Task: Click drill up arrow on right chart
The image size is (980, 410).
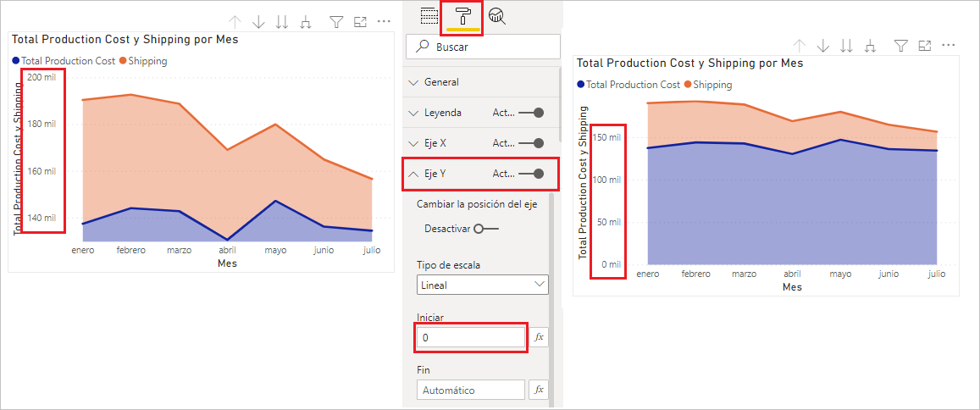Action: [800, 45]
